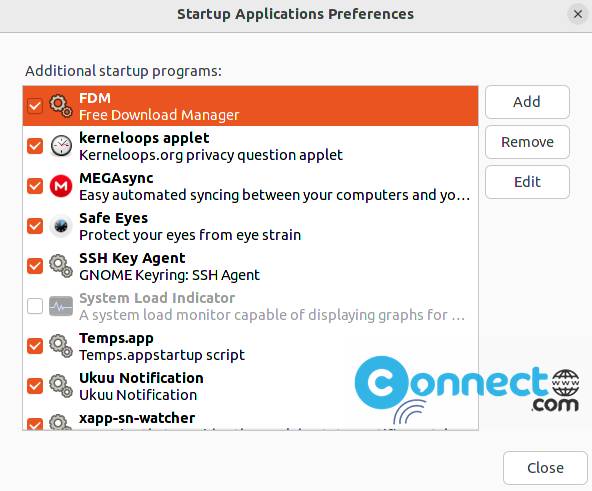Click the SSH Key Agent gears icon
Image resolution: width=592 pixels, height=491 pixels.
61,266
